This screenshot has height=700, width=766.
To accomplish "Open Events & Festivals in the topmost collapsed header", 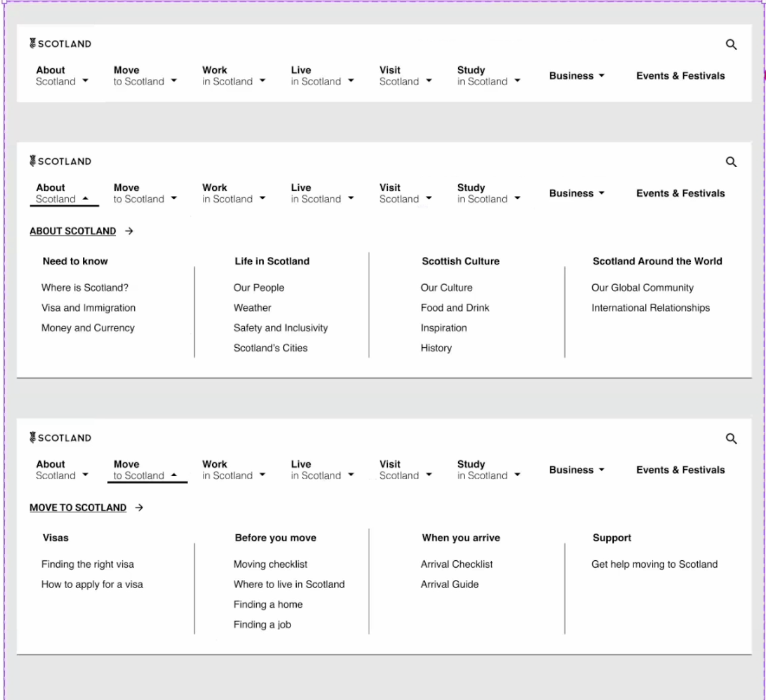I will pyautogui.click(x=680, y=76).
